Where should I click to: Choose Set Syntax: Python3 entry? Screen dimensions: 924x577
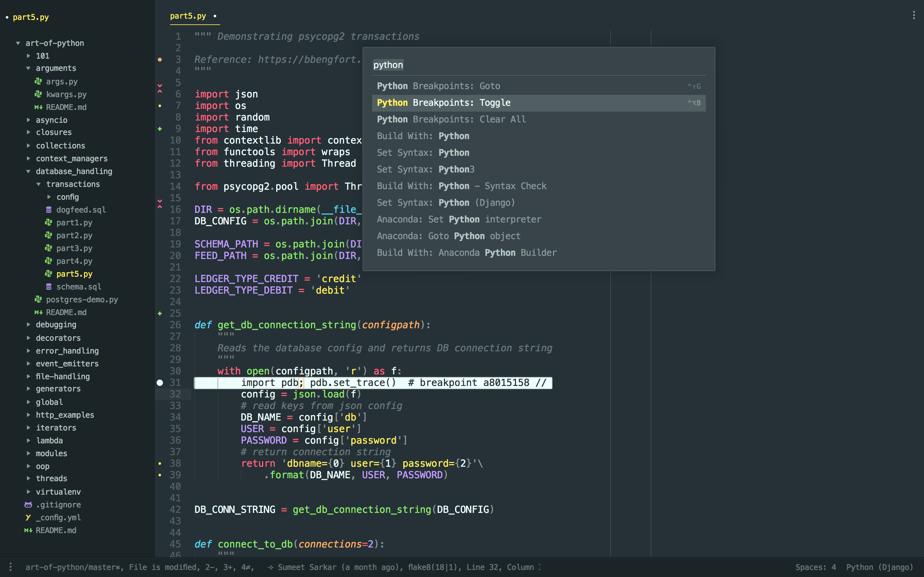425,169
